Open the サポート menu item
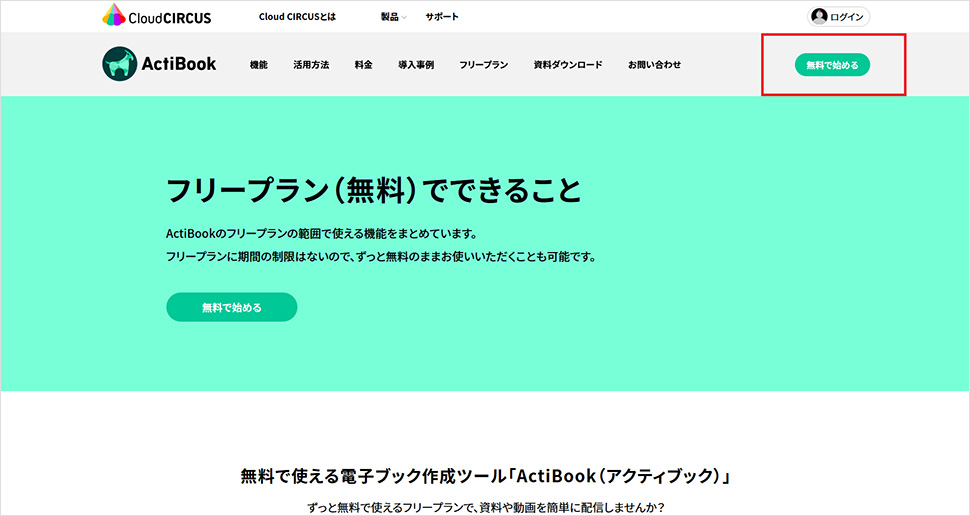The height and width of the screenshot is (516, 970). coord(442,17)
